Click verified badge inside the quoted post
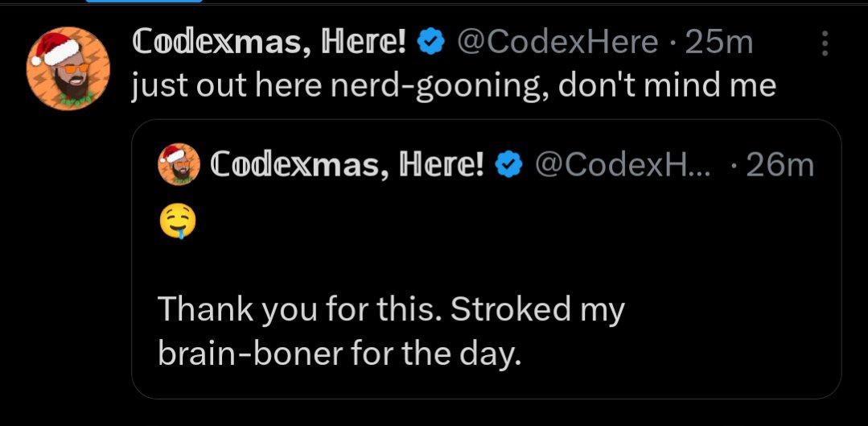Screen dimensions: 868x426 (x=508, y=164)
